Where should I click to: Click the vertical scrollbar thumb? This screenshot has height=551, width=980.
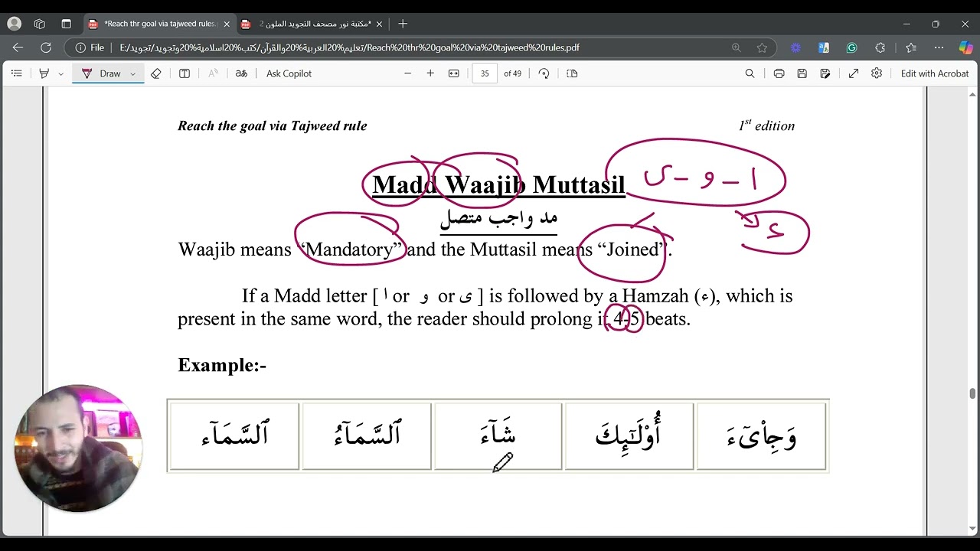pos(973,393)
